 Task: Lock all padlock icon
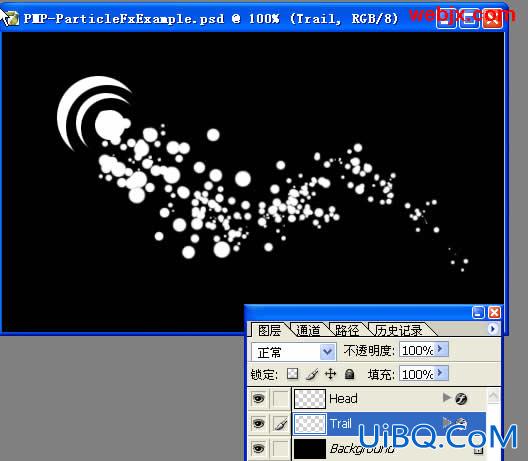350,374
